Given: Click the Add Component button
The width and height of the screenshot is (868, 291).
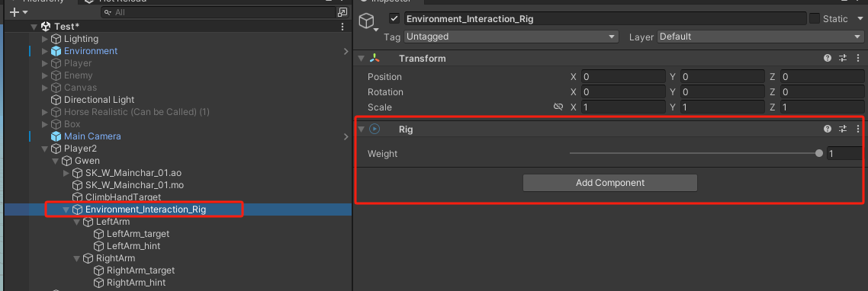Looking at the screenshot, I should 610,183.
